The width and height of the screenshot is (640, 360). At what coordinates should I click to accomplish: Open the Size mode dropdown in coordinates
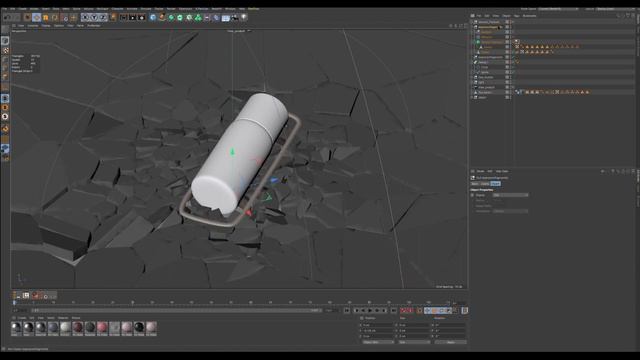tap(414, 342)
